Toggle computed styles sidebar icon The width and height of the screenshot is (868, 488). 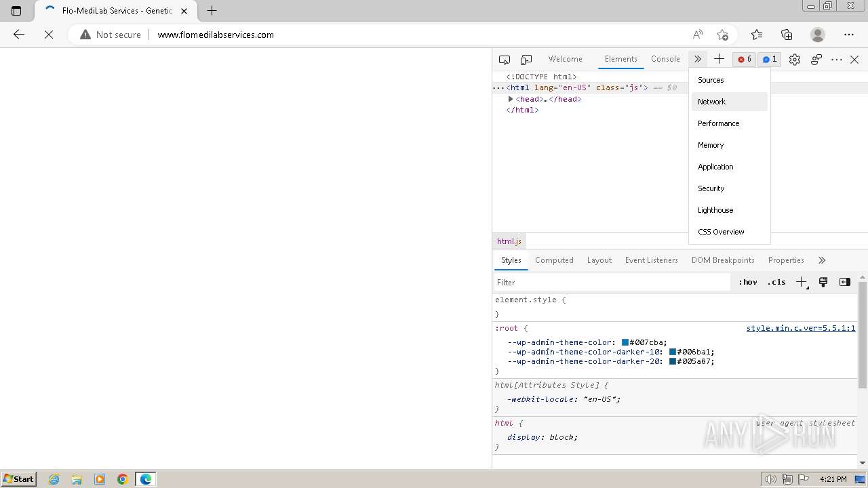pos(845,282)
